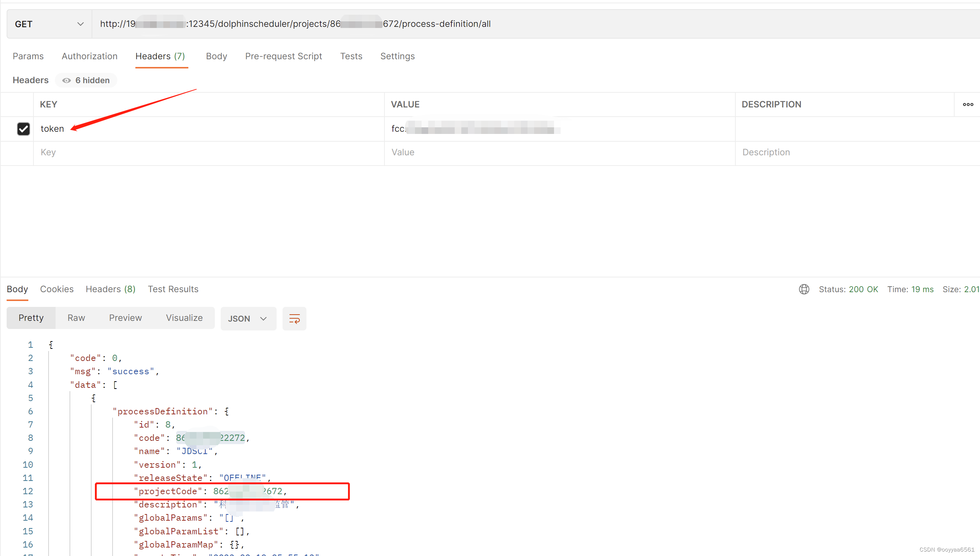
Task: Click the VALUE column header
Action: tap(405, 104)
